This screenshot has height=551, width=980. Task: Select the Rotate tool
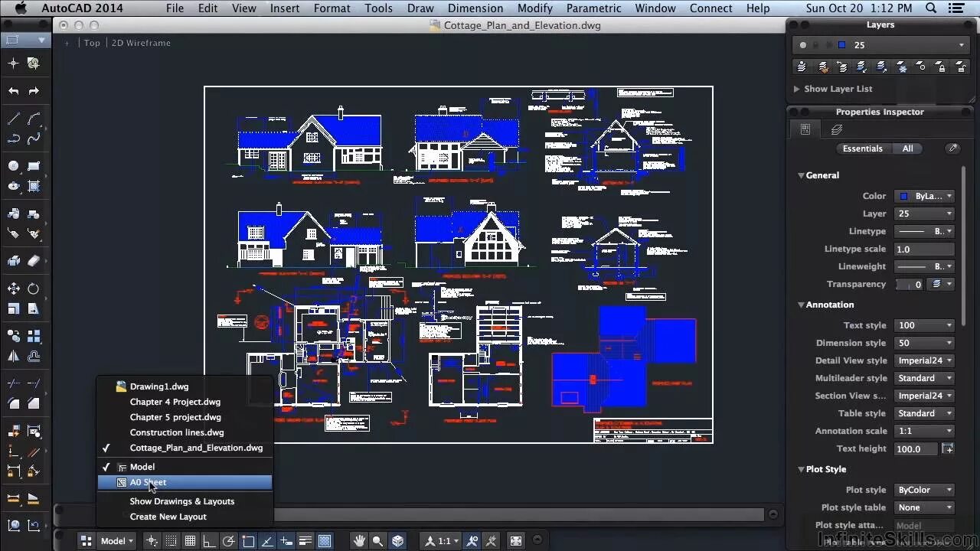click(34, 289)
